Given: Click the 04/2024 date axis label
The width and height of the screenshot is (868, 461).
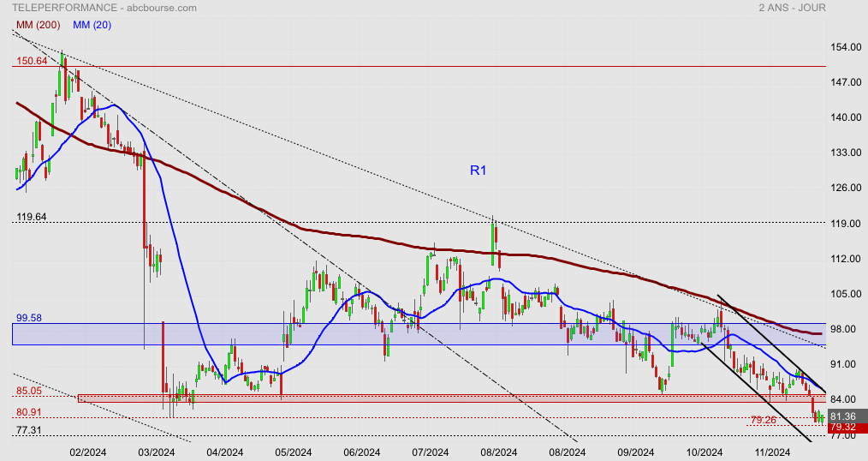Looking at the screenshot, I should tap(225, 452).
